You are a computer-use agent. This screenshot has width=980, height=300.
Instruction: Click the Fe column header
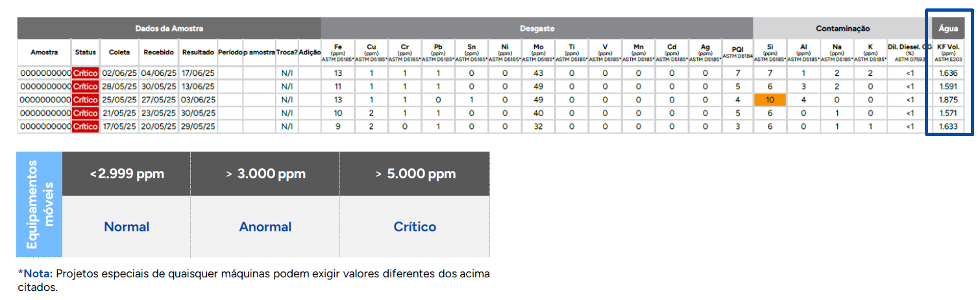[x=337, y=52]
